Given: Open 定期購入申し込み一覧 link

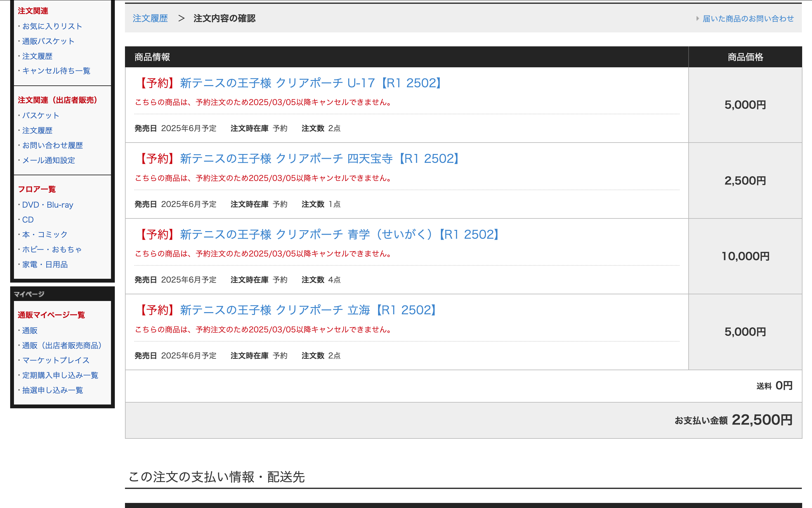Looking at the screenshot, I should pyautogui.click(x=60, y=375).
